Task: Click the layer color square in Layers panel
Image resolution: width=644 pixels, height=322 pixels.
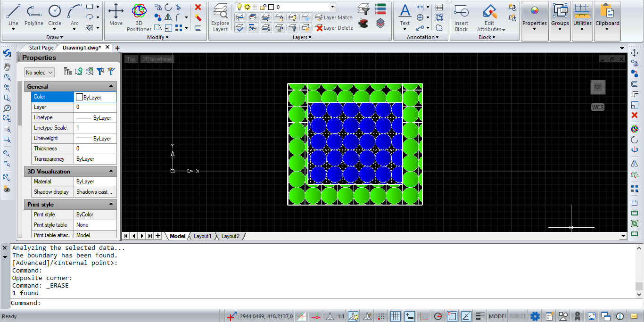Action: tap(271, 7)
